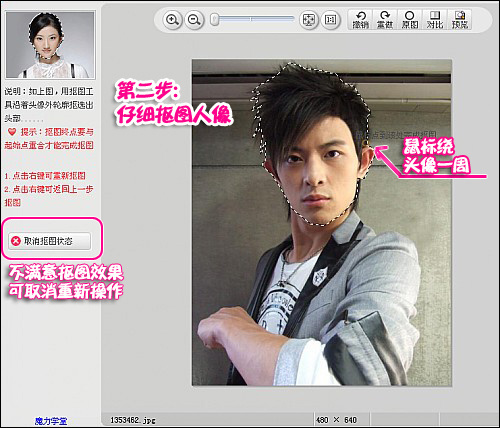Click the right end of zoom slider track
This screenshot has width=500, height=428.
[293, 19]
